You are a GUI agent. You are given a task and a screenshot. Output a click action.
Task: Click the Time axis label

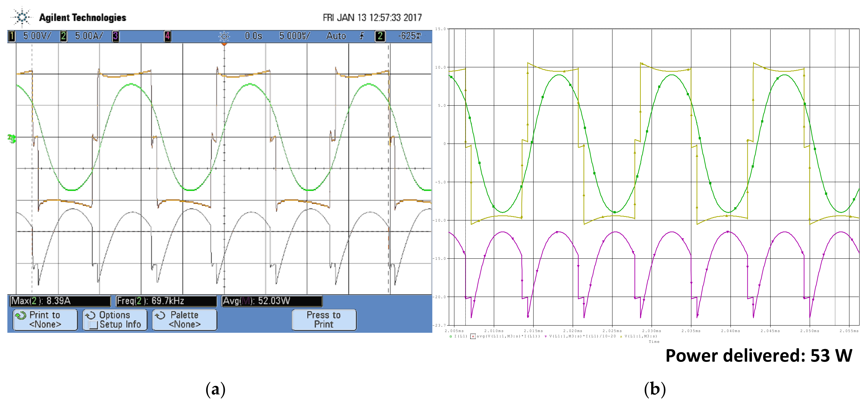point(654,342)
